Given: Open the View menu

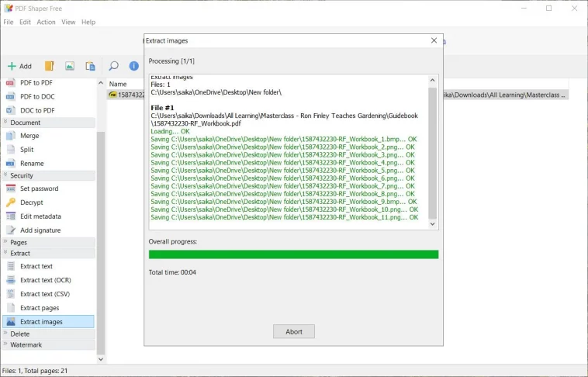Looking at the screenshot, I should [68, 22].
